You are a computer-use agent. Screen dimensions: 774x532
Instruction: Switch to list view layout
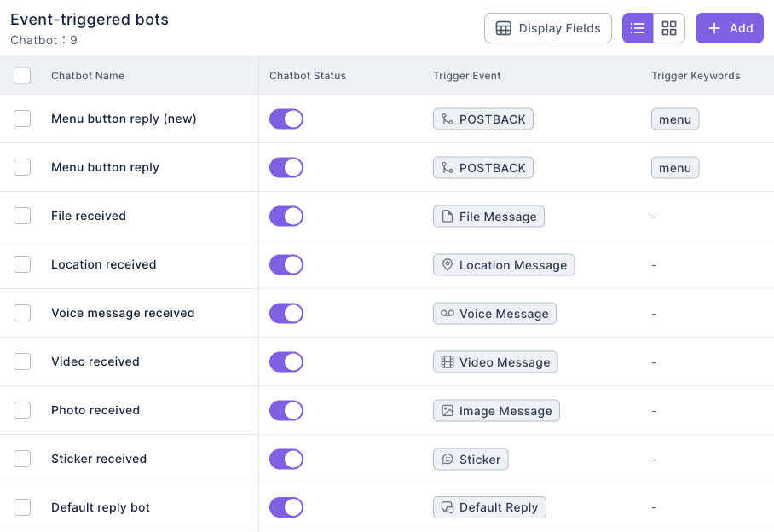coord(638,28)
